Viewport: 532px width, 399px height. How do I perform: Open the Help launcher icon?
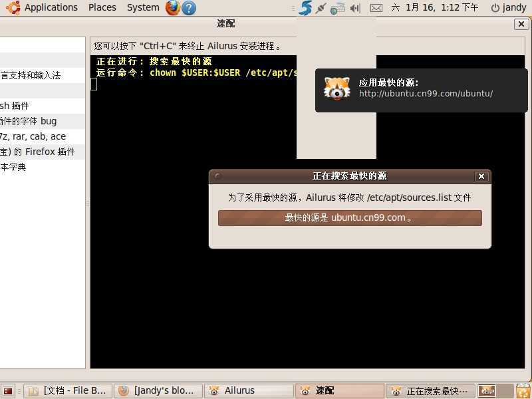(x=189, y=8)
